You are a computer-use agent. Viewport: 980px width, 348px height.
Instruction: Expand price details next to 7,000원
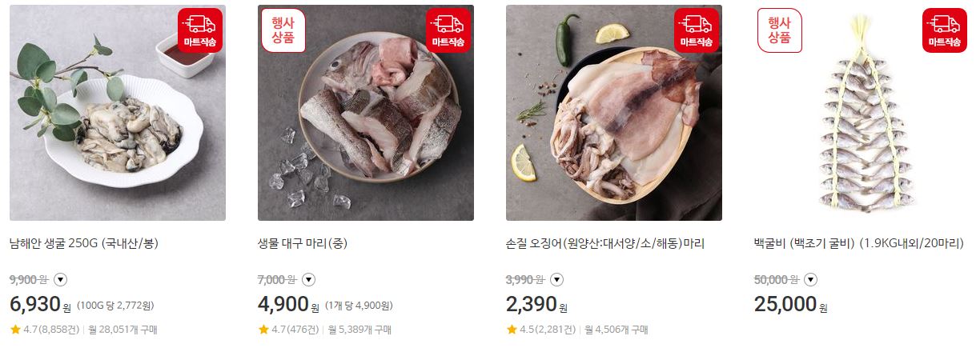click(309, 279)
